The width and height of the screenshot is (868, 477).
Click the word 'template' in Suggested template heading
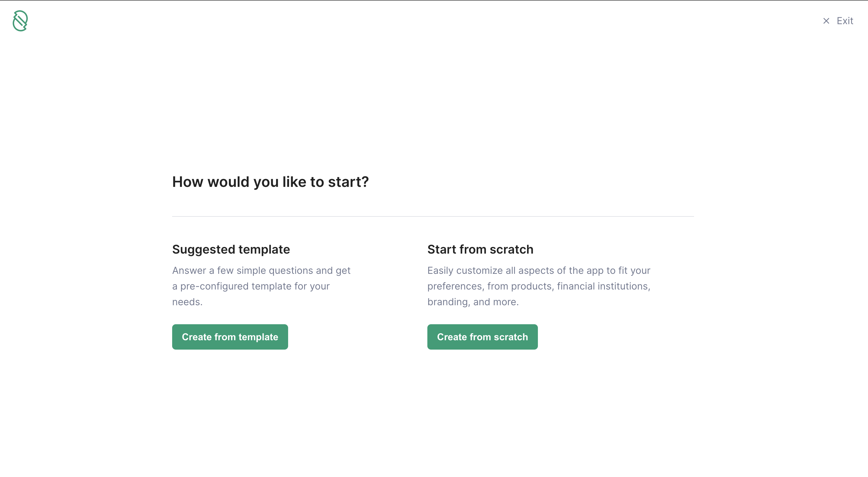coord(264,250)
